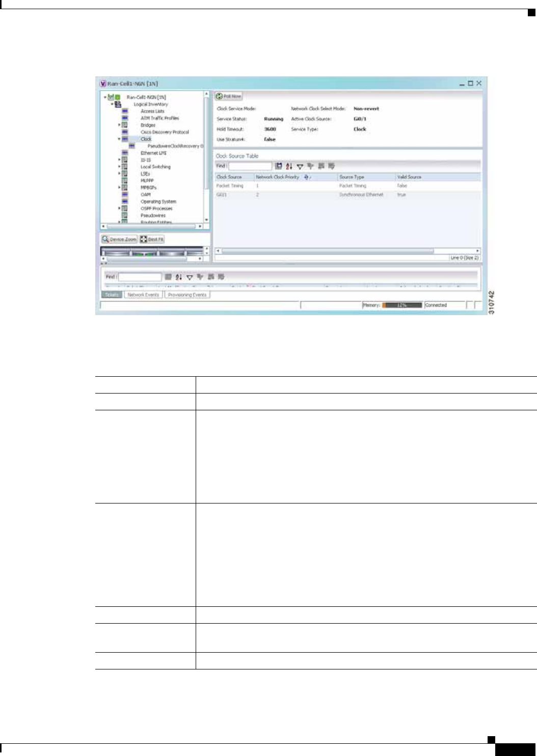Click the device chassis thumbnail
This screenshot has height=756, width=537.
point(152,251)
